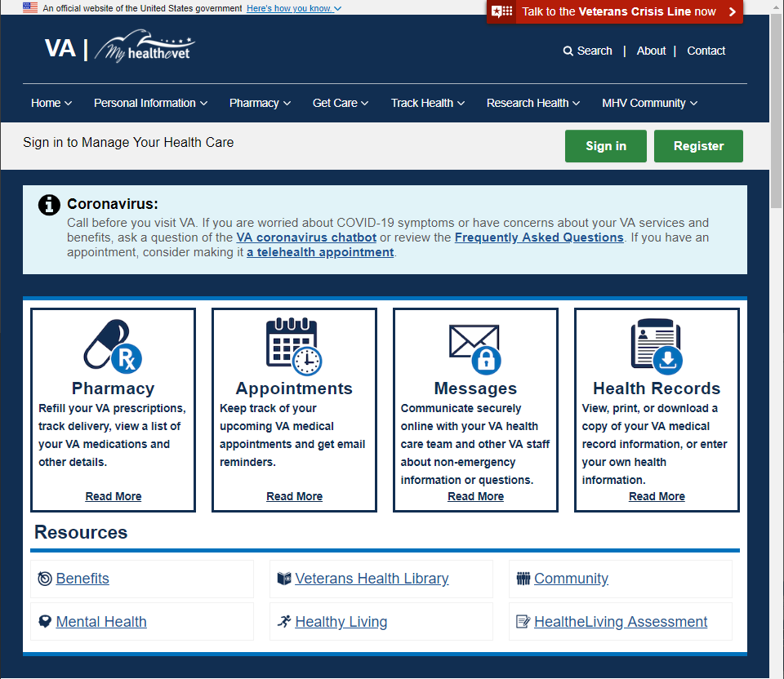Screen dimensions: 784x679
Task: Click the US flag icon in banner
Action: (x=30, y=7)
